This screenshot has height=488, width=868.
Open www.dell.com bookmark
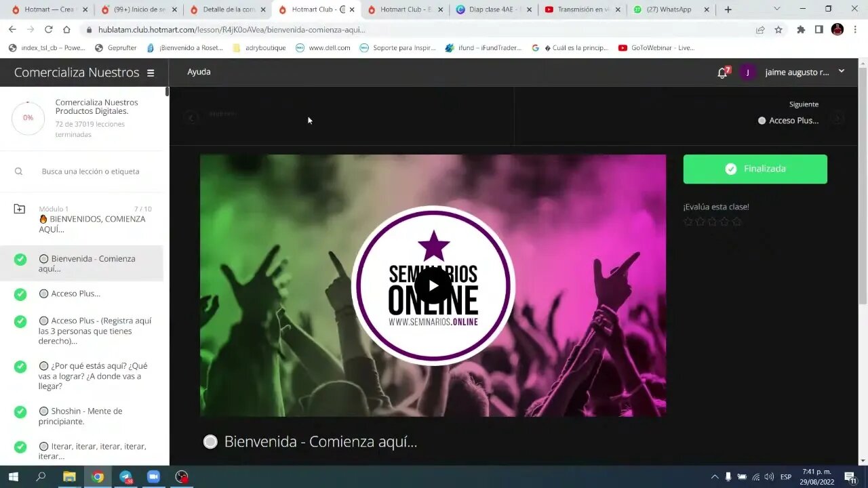[323, 48]
